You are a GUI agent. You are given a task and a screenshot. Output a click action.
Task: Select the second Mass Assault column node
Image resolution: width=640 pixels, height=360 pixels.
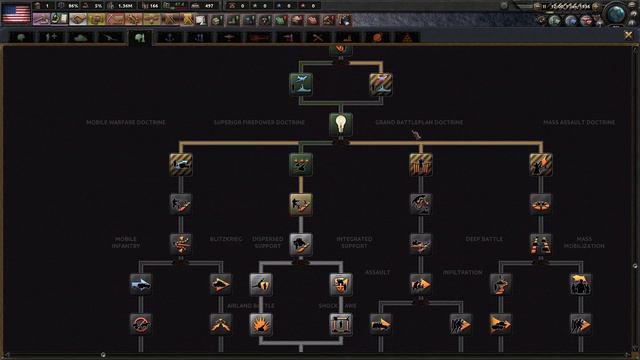(x=541, y=204)
